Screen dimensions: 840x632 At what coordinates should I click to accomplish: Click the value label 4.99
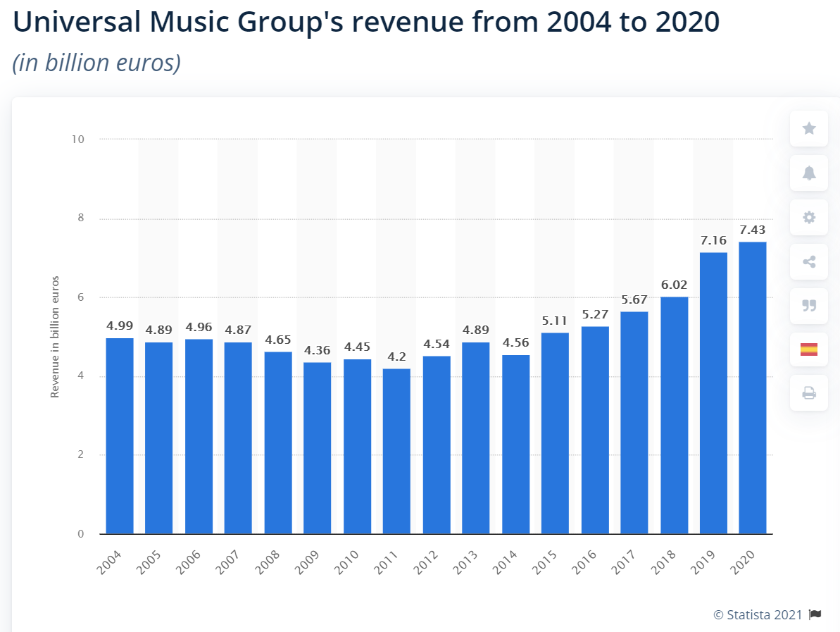[120, 326]
